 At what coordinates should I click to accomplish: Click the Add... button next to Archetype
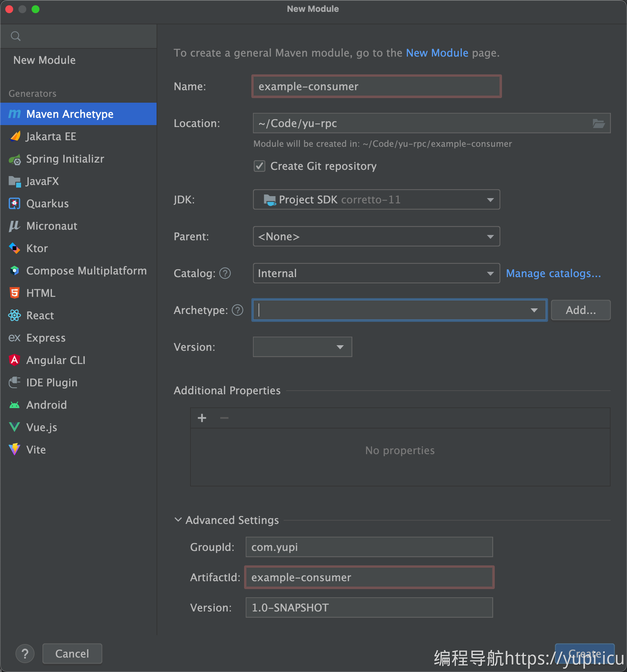click(580, 310)
